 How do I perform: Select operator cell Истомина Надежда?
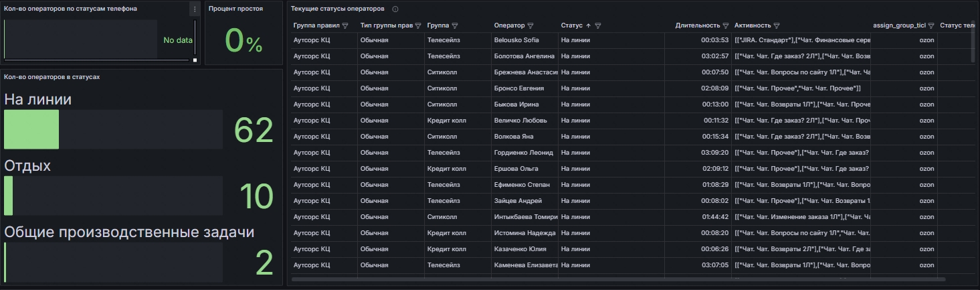[524, 233]
